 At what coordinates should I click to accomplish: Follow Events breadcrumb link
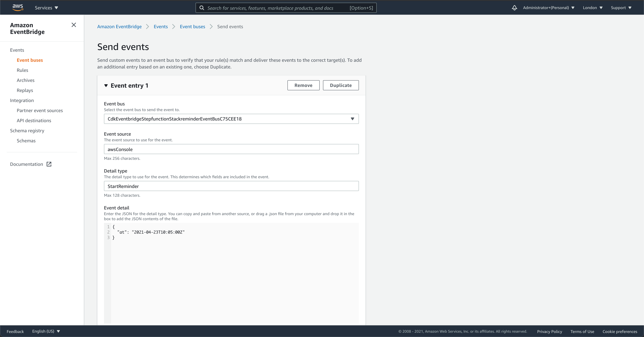point(161,27)
